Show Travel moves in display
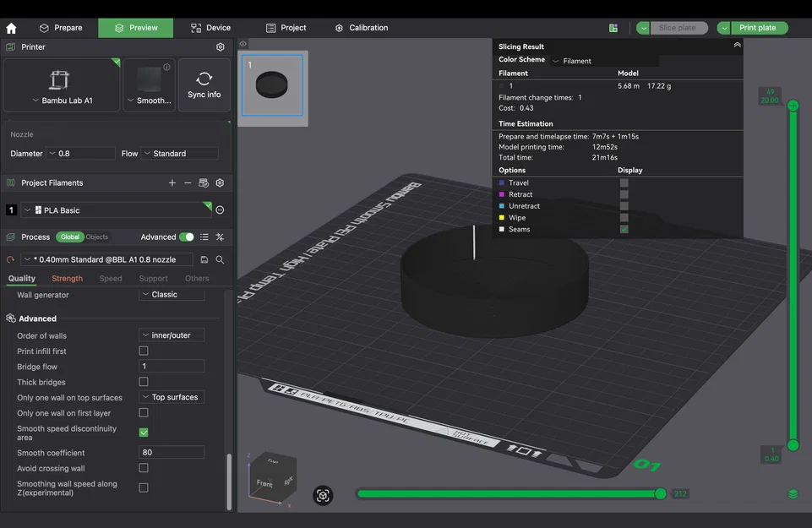The width and height of the screenshot is (812, 528). [x=624, y=182]
